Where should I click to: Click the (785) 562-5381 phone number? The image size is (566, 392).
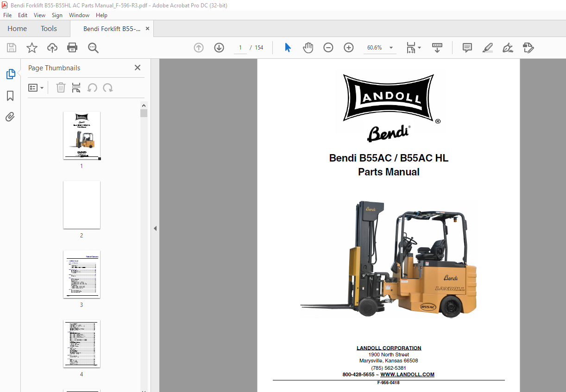[389, 368]
